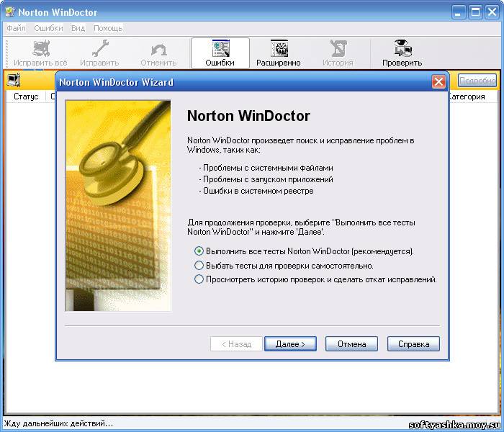Click text Проблемы с запуском приложений
This screenshot has height=432, width=504.
point(268,179)
